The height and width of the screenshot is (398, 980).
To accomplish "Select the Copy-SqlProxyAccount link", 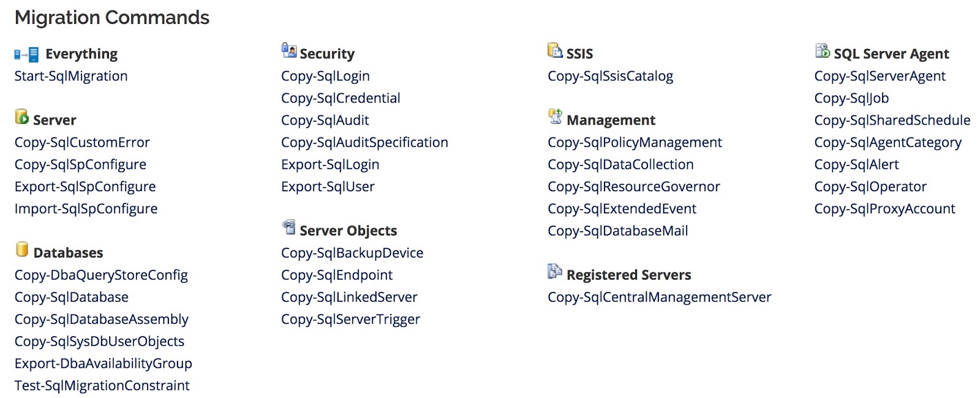I will (884, 209).
